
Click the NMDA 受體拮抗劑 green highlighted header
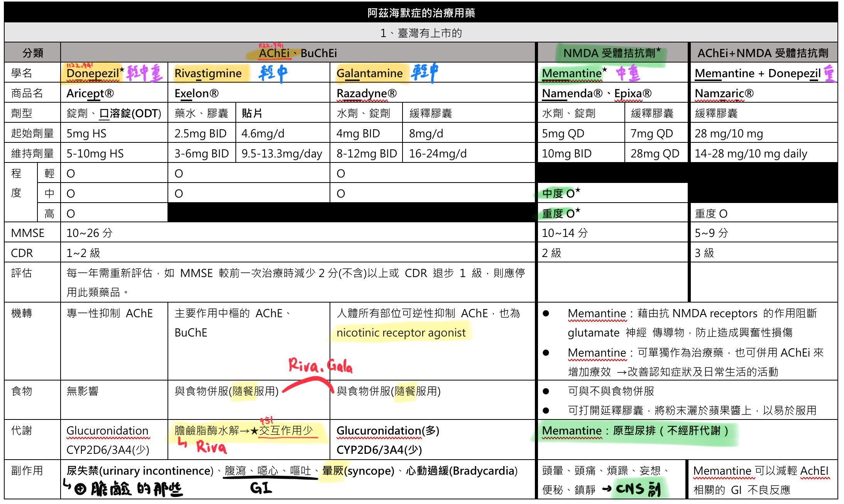[x=612, y=53]
